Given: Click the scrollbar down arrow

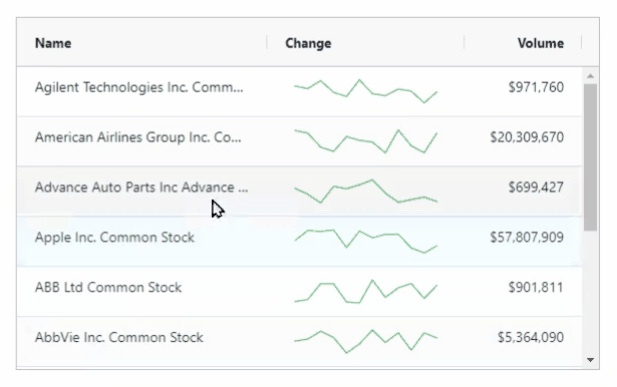Looking at the screenshot, I should (x=590, y=359).
